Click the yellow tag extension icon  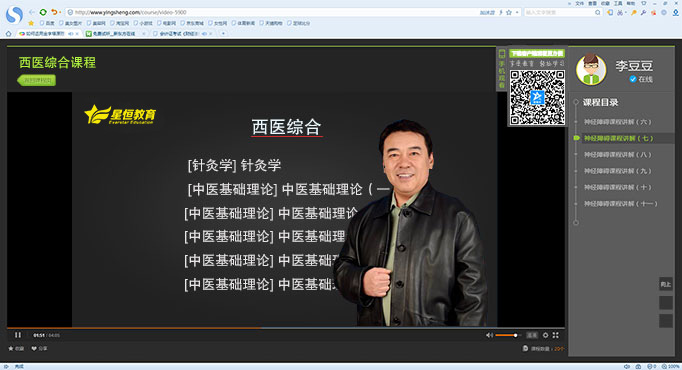(x=610, y=13)
